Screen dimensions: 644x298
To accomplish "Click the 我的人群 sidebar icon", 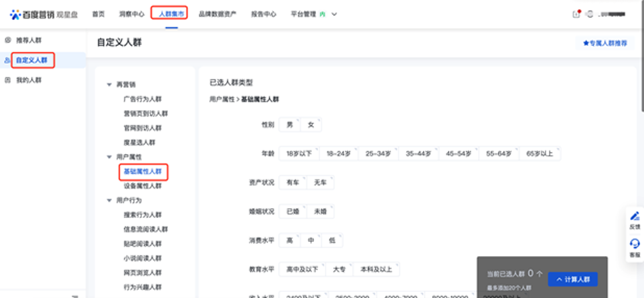I will (7, 80).
